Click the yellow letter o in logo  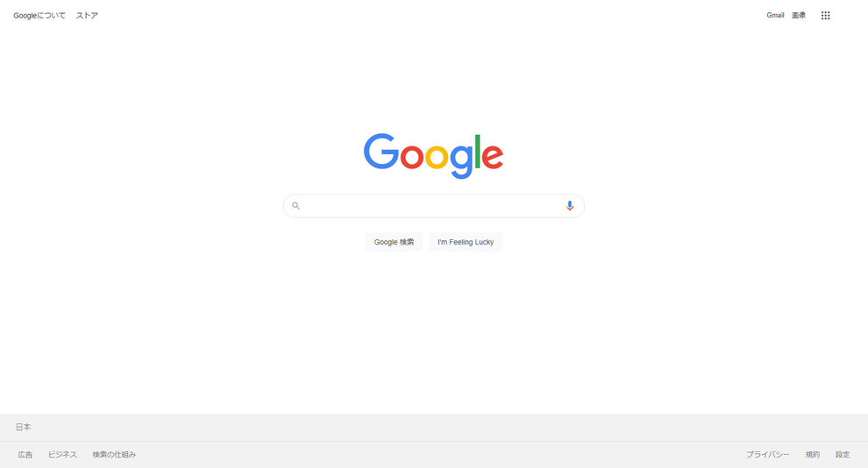click(437, 157)
